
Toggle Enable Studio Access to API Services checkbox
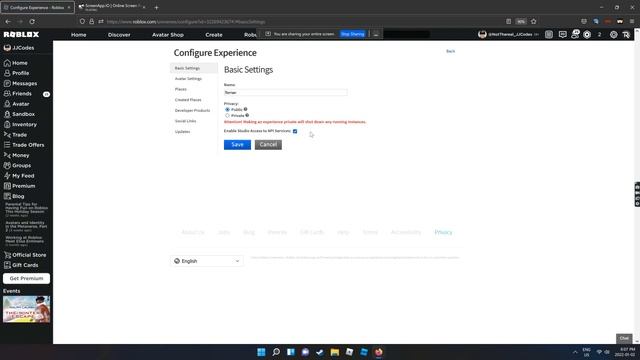[x=295, y=131]
